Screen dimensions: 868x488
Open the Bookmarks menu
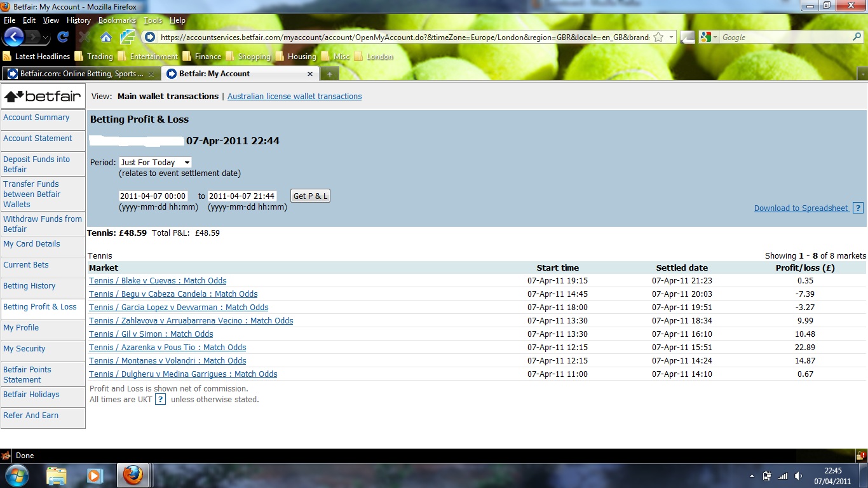(x=118, y=20)
